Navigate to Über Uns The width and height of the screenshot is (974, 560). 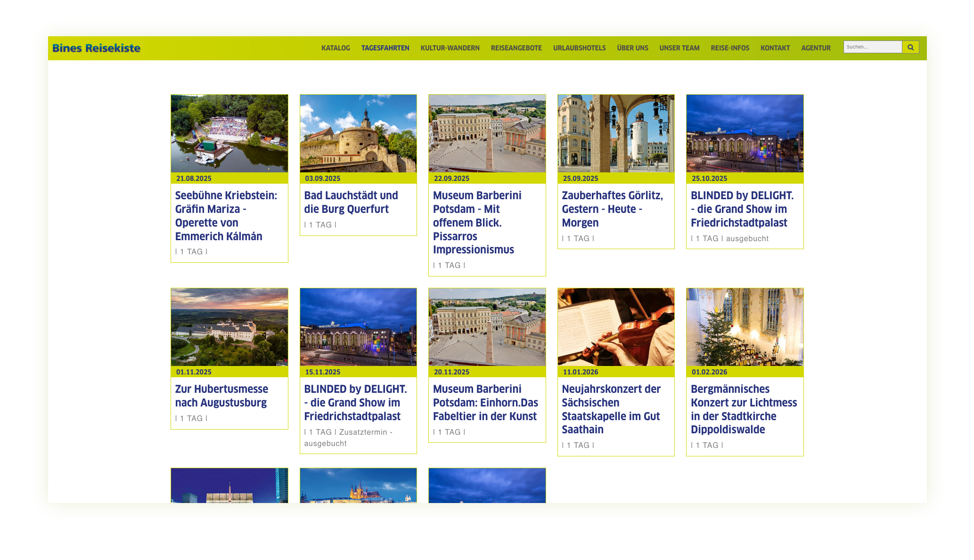coord(632,48)
